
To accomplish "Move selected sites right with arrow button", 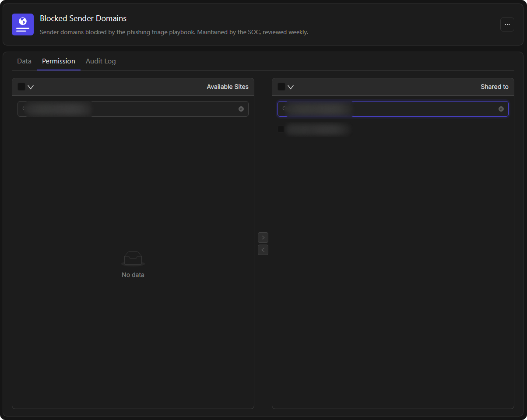I will coord(263,238).
